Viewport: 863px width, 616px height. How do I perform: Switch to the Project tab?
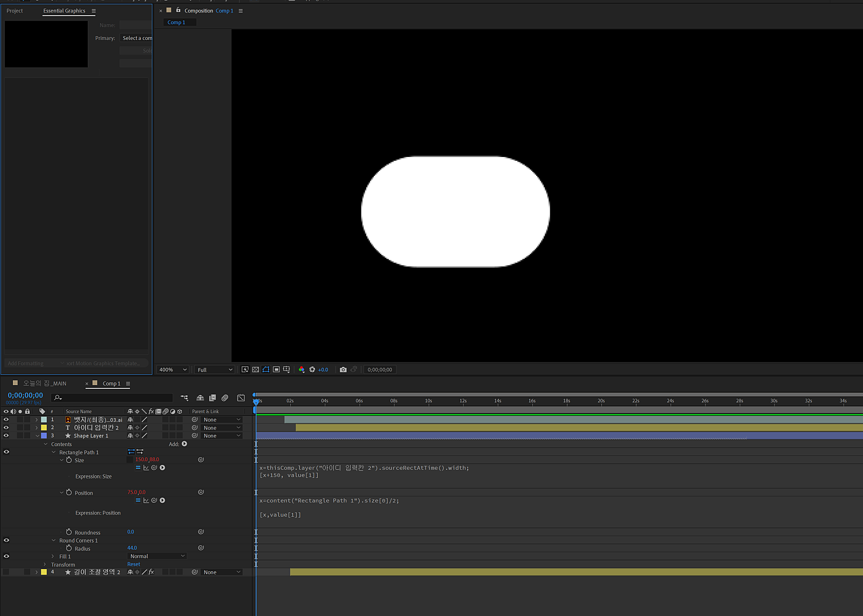coord(15,10)
